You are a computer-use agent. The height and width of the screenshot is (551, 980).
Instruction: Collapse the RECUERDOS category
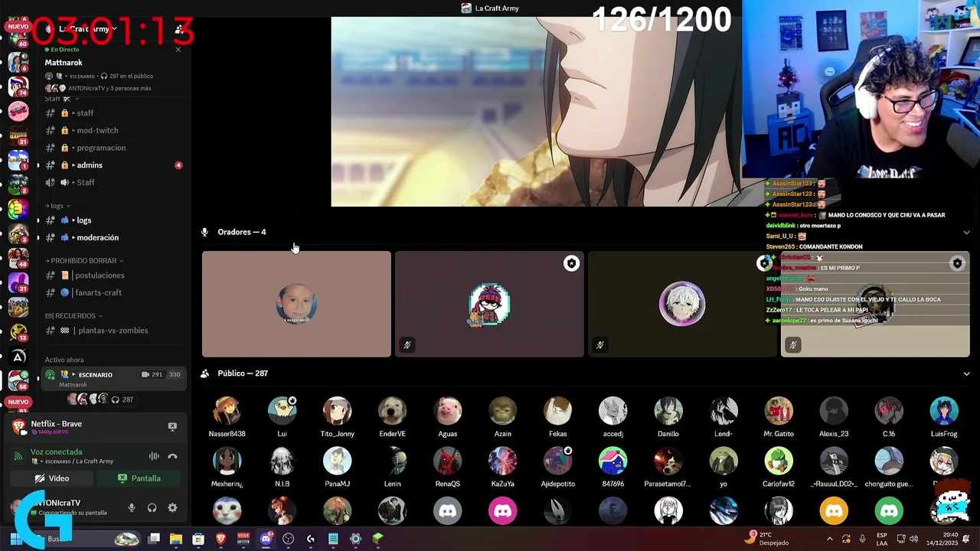pos(73,315)
